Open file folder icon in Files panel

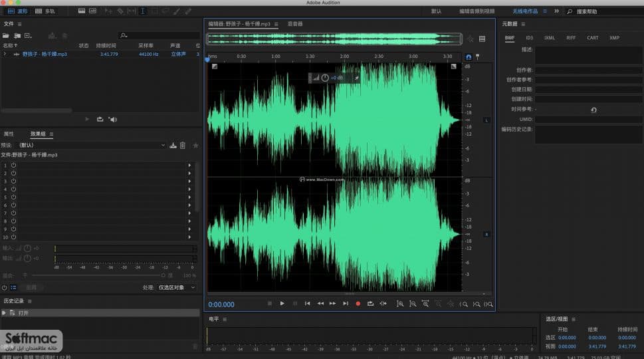coord(6,36)
